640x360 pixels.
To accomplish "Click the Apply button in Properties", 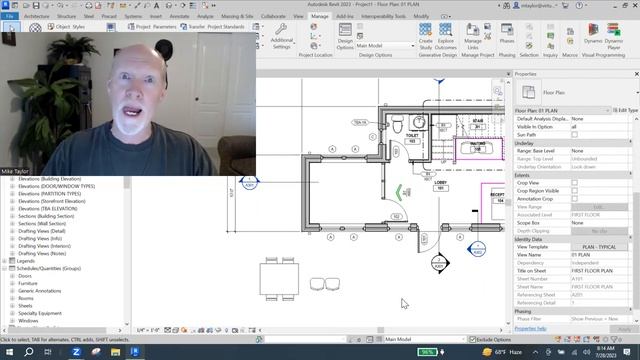I will [624, 329].
